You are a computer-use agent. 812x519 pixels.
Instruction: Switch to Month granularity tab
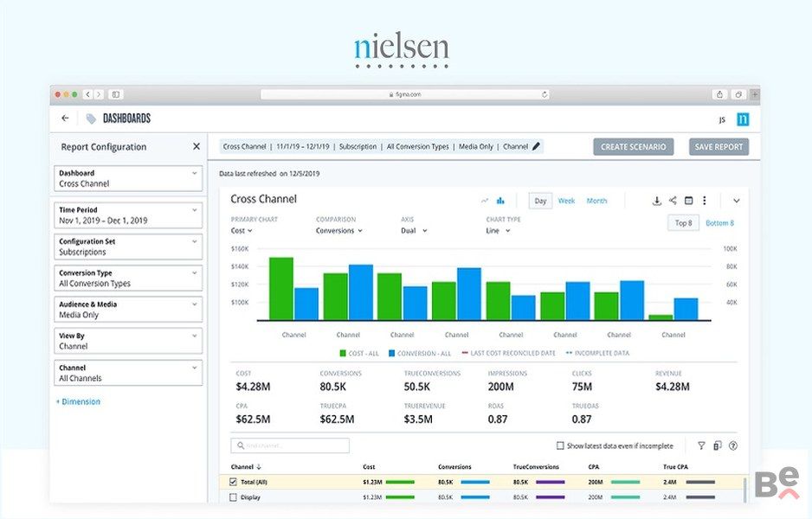(x=596, y=201)
